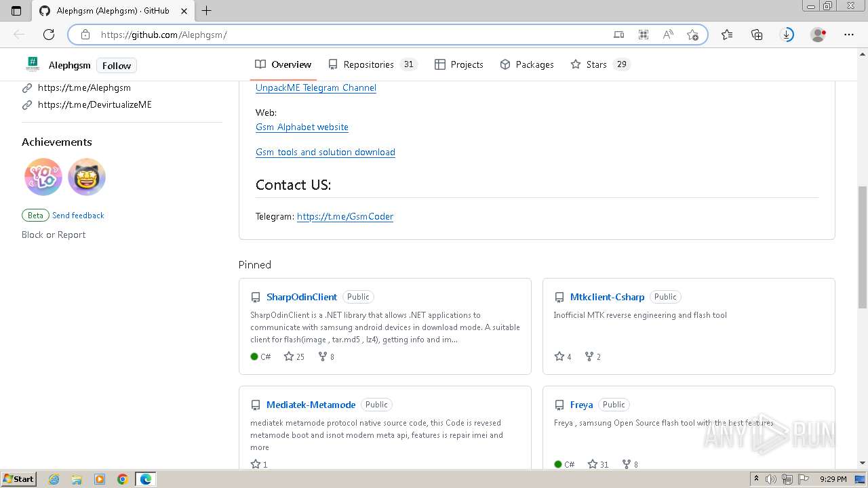Click the Follow button
Screen dimensions: 868x488
(117, 66)
